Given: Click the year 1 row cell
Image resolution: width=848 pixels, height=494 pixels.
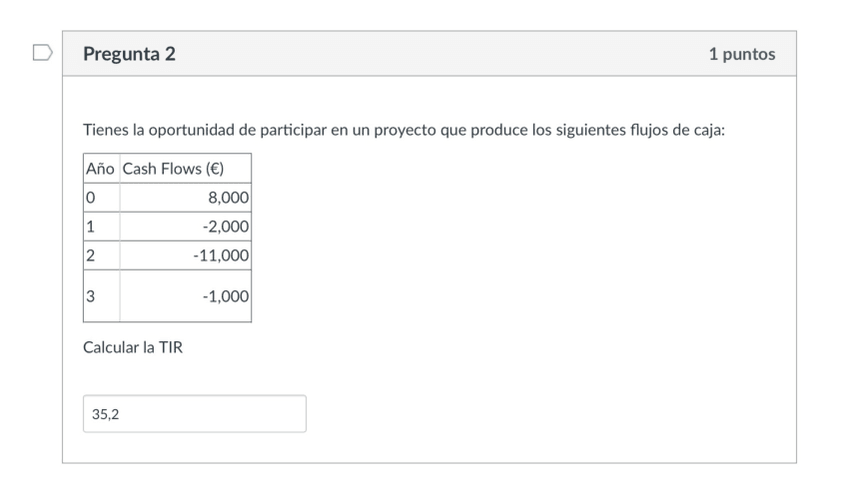Looking at the screenshot, I should pos(101,227).
